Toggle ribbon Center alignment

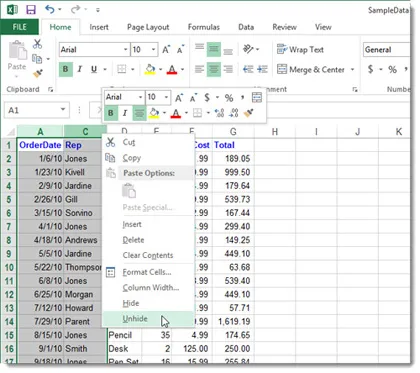pyautogui.click(x=214, y=69)
